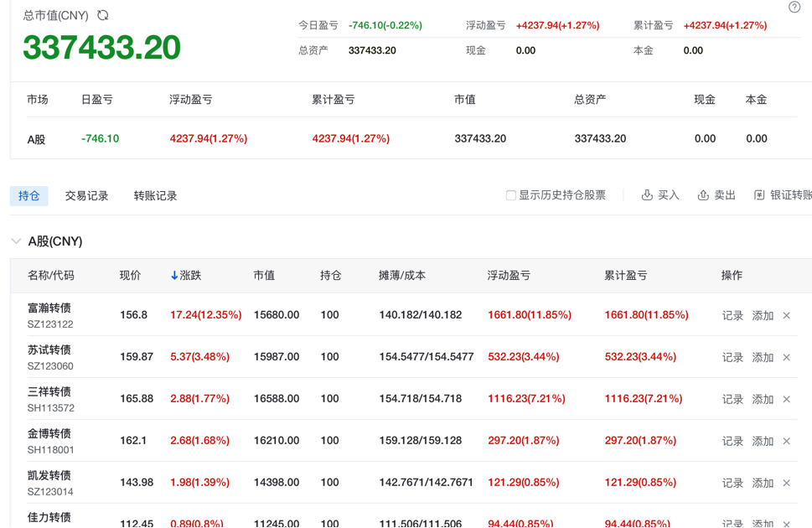Click the 三祥转债 bond name
Viewport: 812px width, 528px height.
[x=49, y=391]
